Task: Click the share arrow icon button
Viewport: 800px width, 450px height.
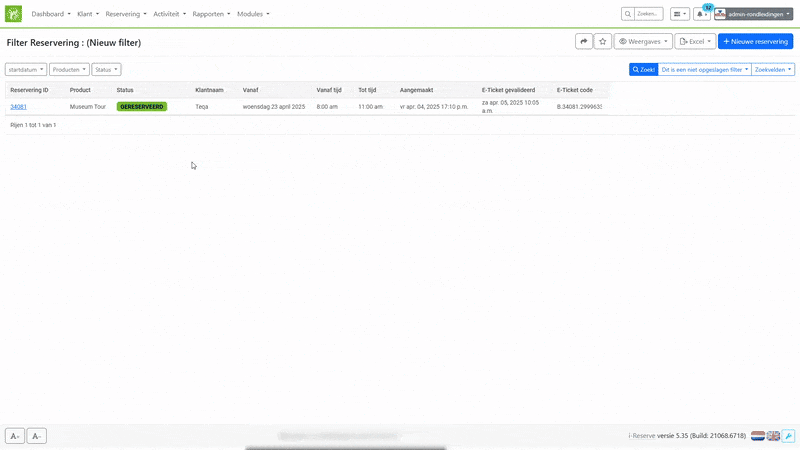Action: [x=584, y=41]
